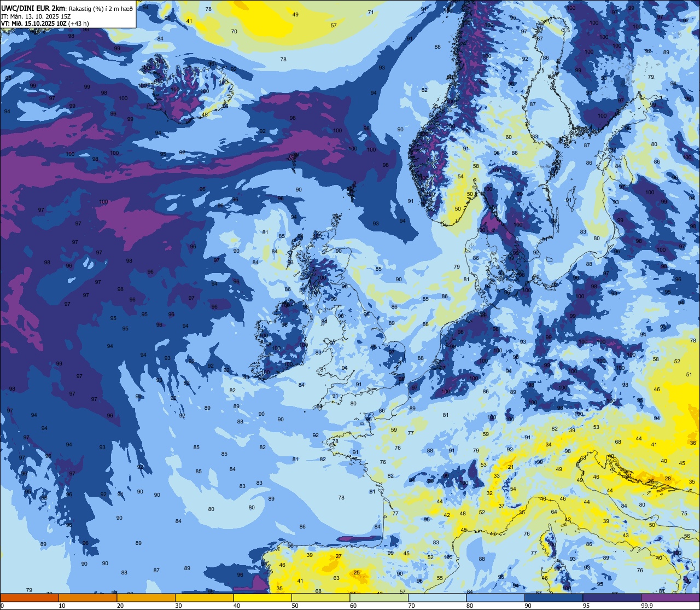The height and width of the screenshot is (610, 700).
Task: Click the humidity value '28' over the Balkans
Action: (x=668, y=479)
